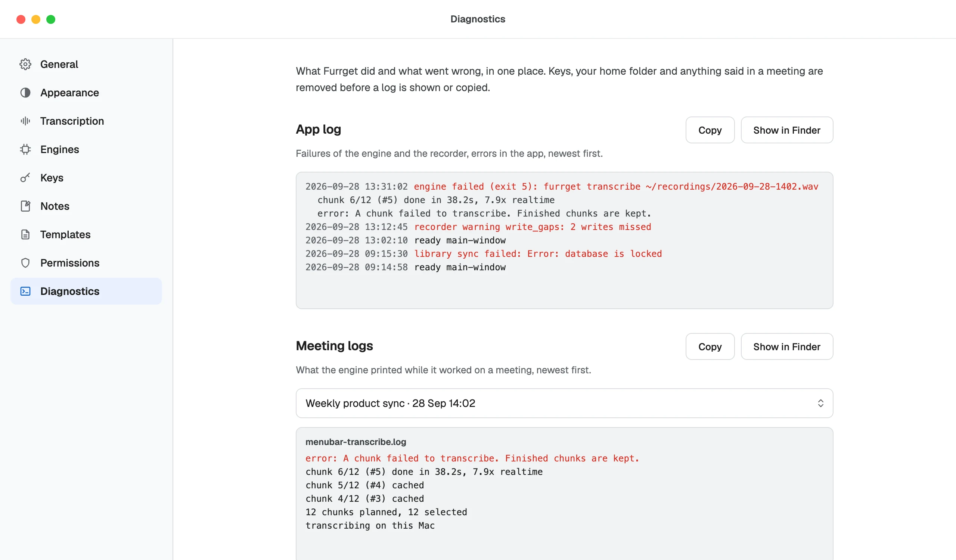Select the Templates document icon

click(x=25, y=234)
